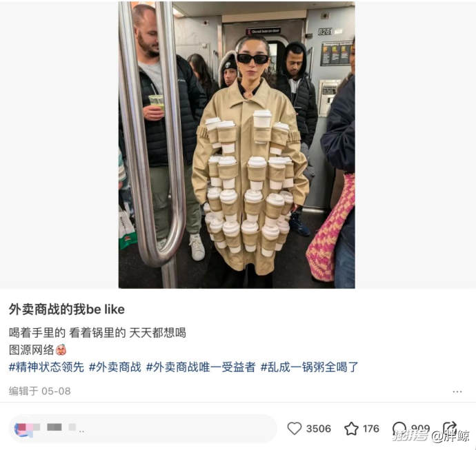Open hashtag #外卖商战
476x450 pixels.
coord(115,367)
